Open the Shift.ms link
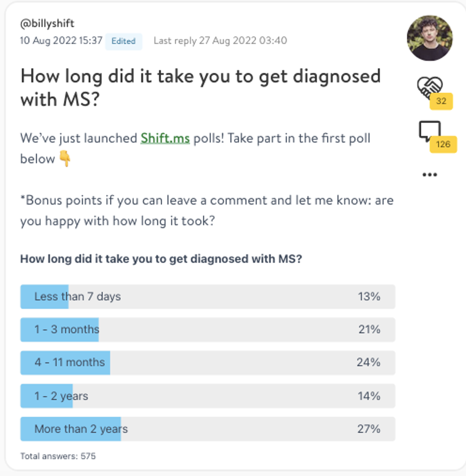The image size is (466, 476). (x=165, y=139)
